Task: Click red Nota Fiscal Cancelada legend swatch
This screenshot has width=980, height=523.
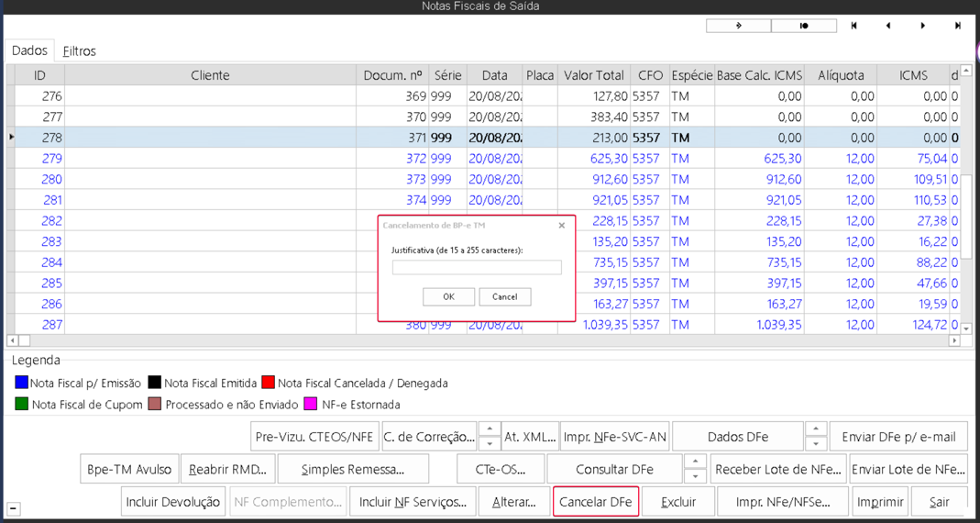Action: coord(268,383)
